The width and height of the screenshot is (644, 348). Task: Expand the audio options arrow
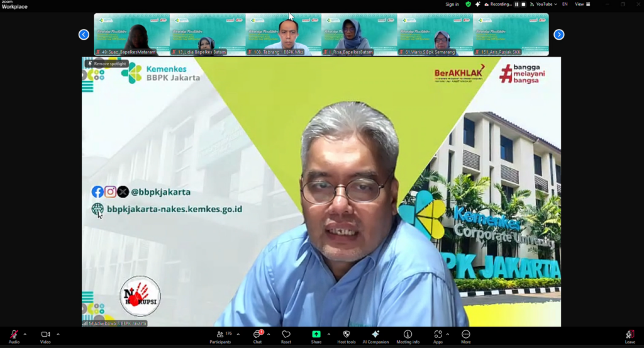click(x=25, y=334)
